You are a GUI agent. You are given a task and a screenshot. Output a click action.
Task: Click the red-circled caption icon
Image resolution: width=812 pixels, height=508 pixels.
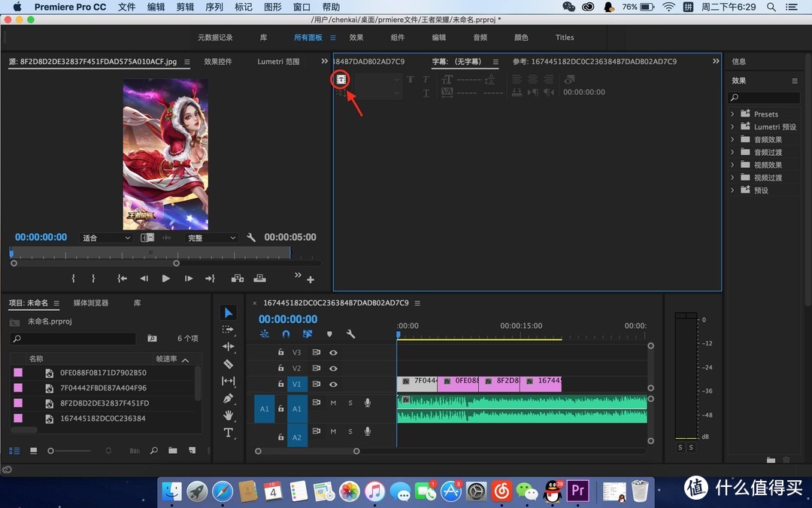click(341, 79)
